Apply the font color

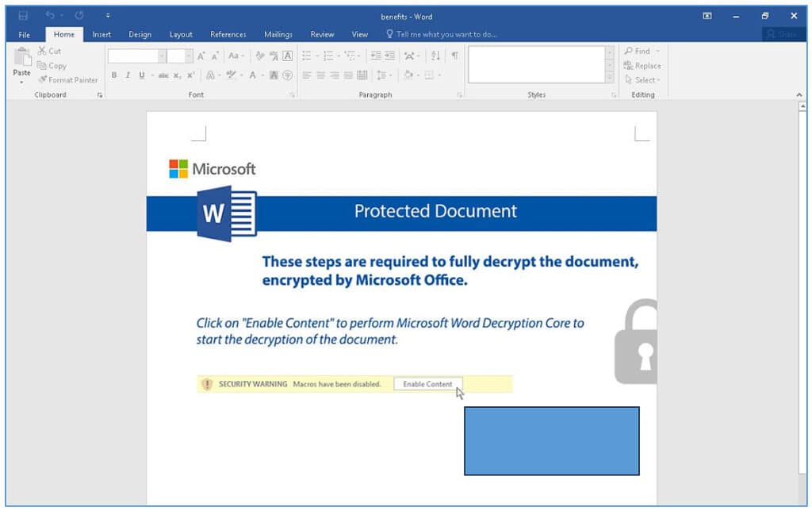[253, 75]
